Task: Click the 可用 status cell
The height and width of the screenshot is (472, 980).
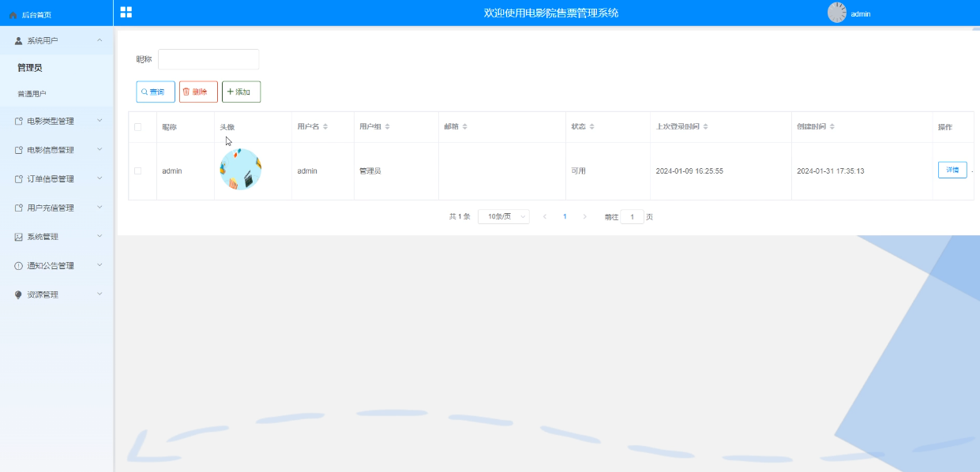Action: pos(579,170)
